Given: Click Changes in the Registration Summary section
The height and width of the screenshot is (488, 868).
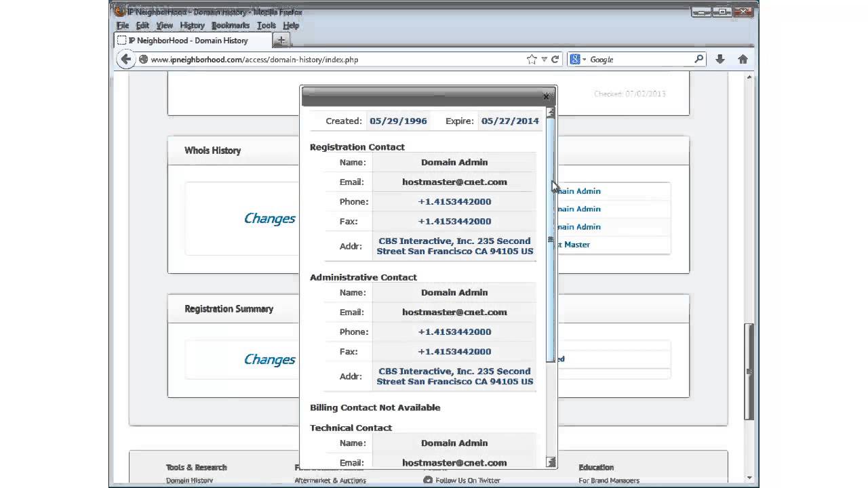Looking at the screenshot, I should pyautogui.click(x=270, y=359).
